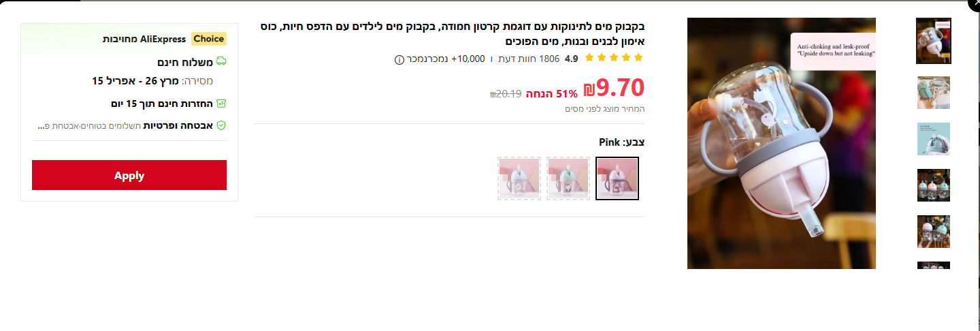
Task: Show the second gallery thumbnail
Action: [934, 93]
